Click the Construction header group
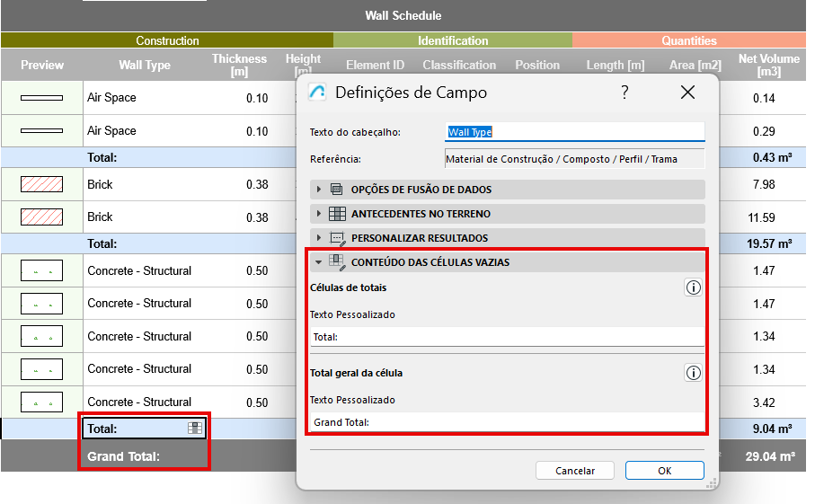 coord(167,40)
